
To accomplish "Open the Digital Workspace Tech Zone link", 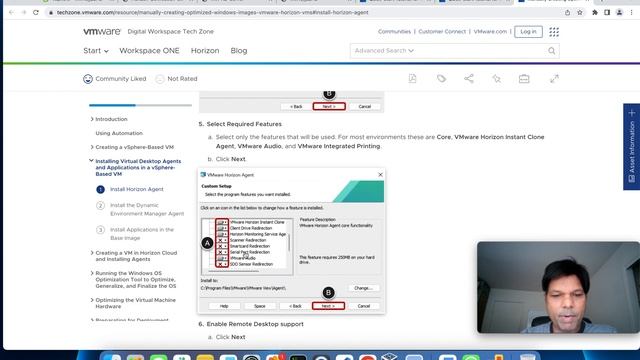I will pos(170,31).
